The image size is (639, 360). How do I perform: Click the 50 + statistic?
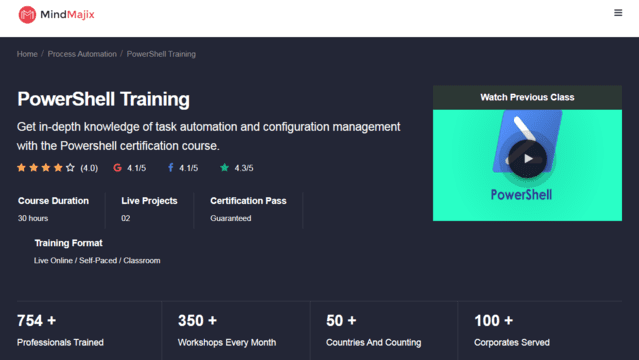341,321
